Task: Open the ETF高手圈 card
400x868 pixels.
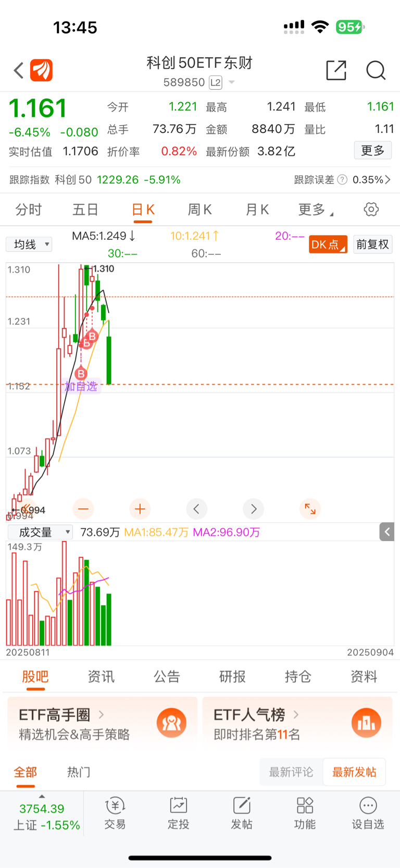Action: [103, 724]
